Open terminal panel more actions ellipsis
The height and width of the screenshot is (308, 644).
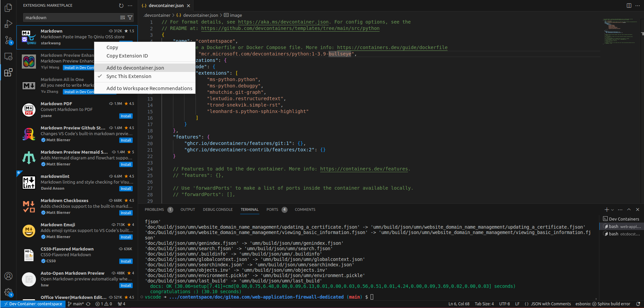point(620,209)
